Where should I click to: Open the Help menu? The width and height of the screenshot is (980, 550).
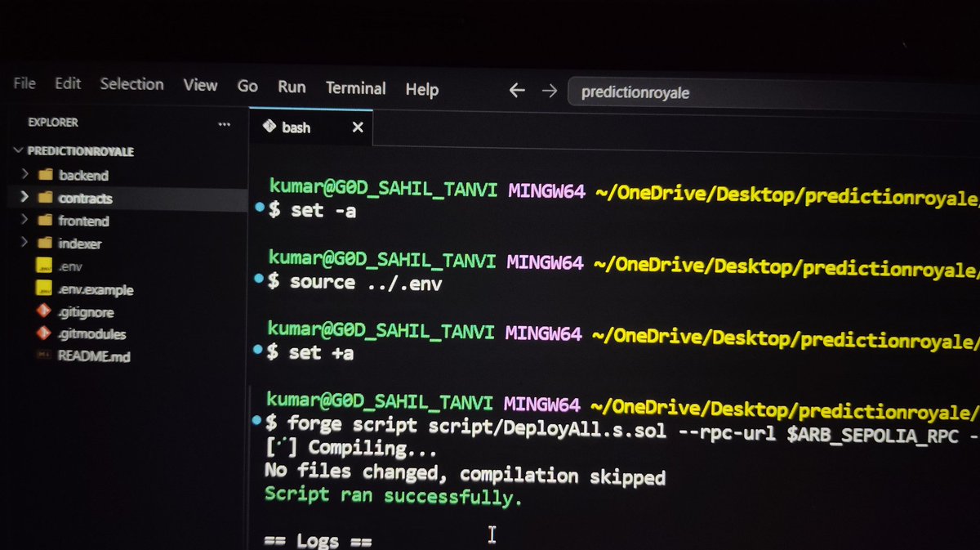point(422,89)
